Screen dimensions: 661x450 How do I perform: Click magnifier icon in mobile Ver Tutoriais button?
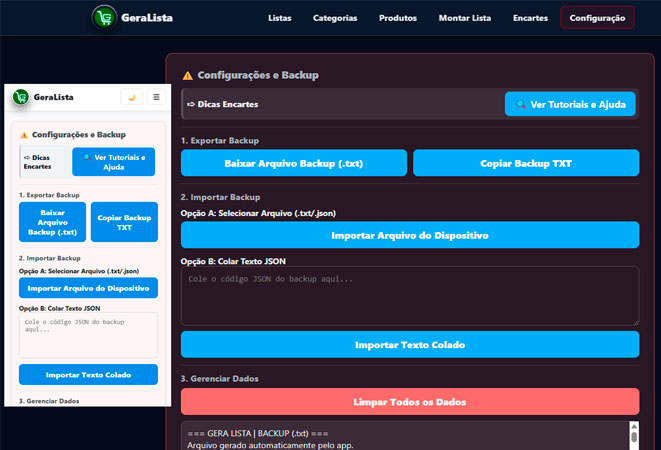[87, 157]
